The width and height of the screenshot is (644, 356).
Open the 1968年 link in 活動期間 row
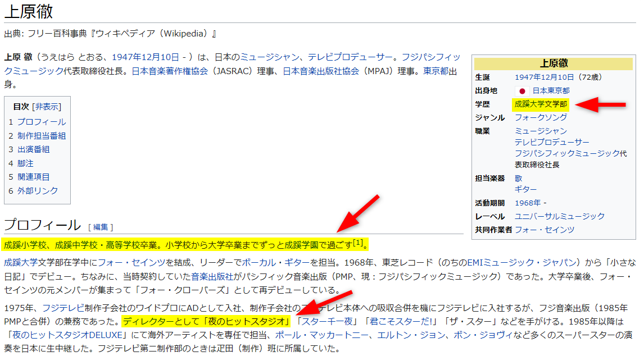point(528,203)
